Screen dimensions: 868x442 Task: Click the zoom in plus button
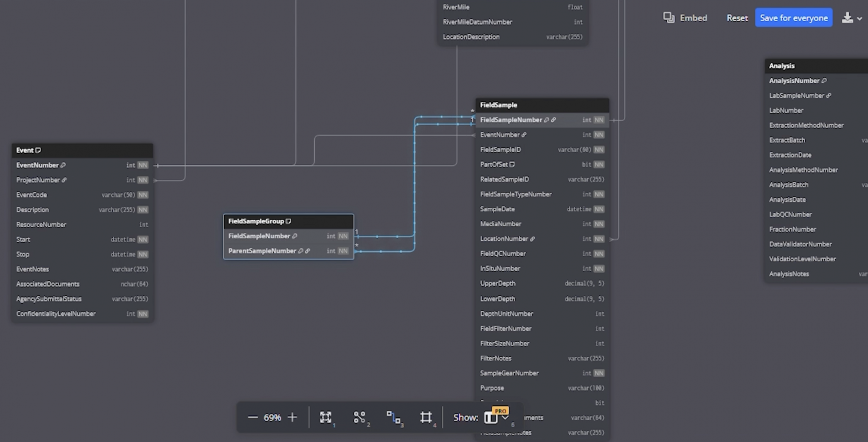(292, 417)
